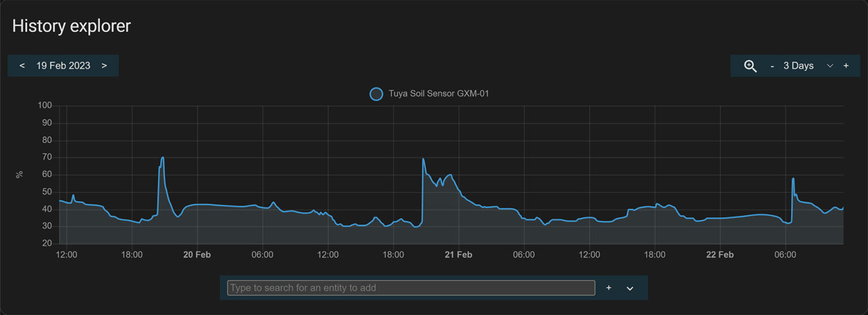Open the 3 Days range selector

coord(798,66)
